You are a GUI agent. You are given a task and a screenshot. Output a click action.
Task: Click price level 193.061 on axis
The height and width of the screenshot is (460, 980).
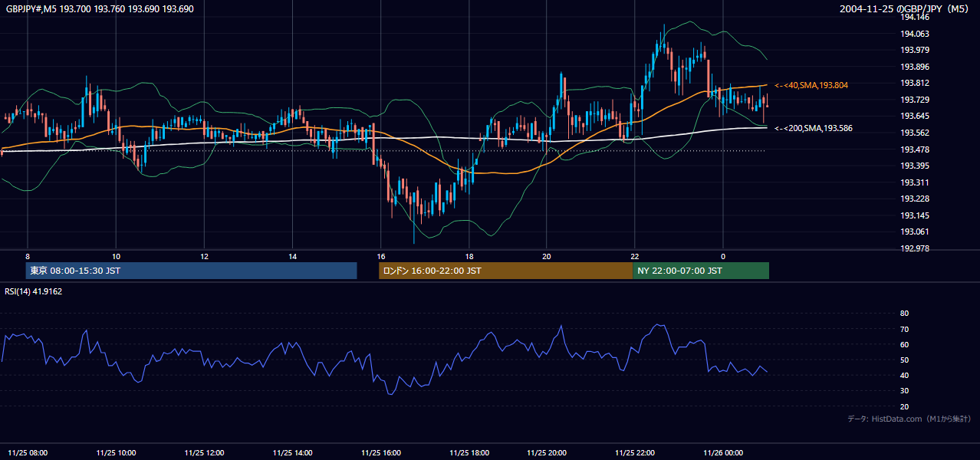pos(914,232)
